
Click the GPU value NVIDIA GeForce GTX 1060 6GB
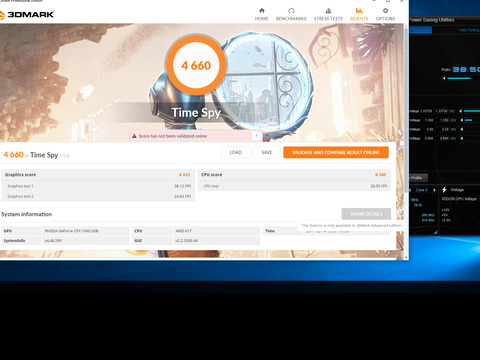(x=72, y=231)
